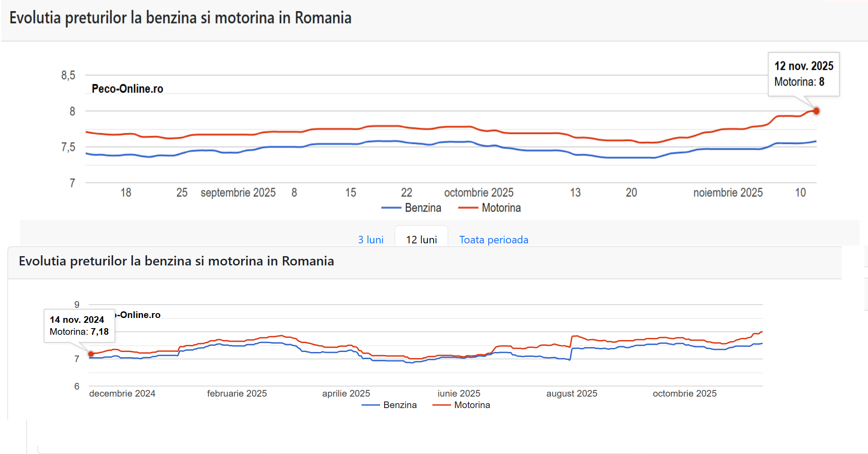
Task: Click the Benzina legend label in bottom chart
Action: point(400,405)
